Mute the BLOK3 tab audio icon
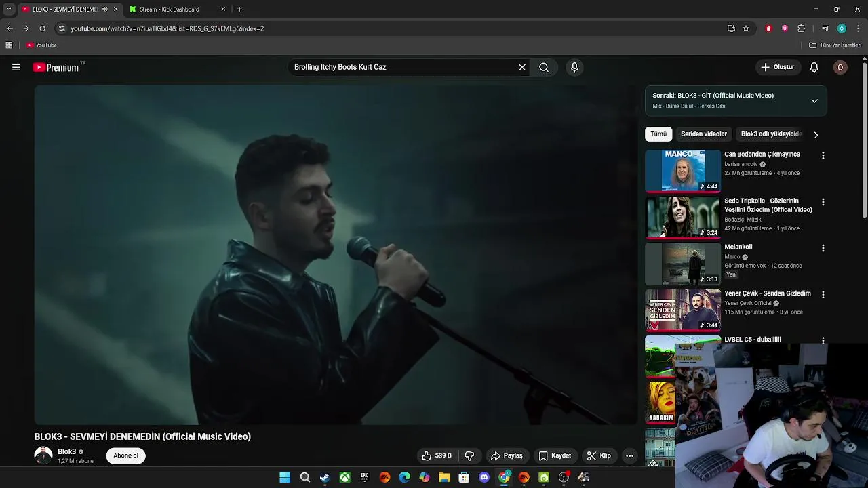 [104, 9]
